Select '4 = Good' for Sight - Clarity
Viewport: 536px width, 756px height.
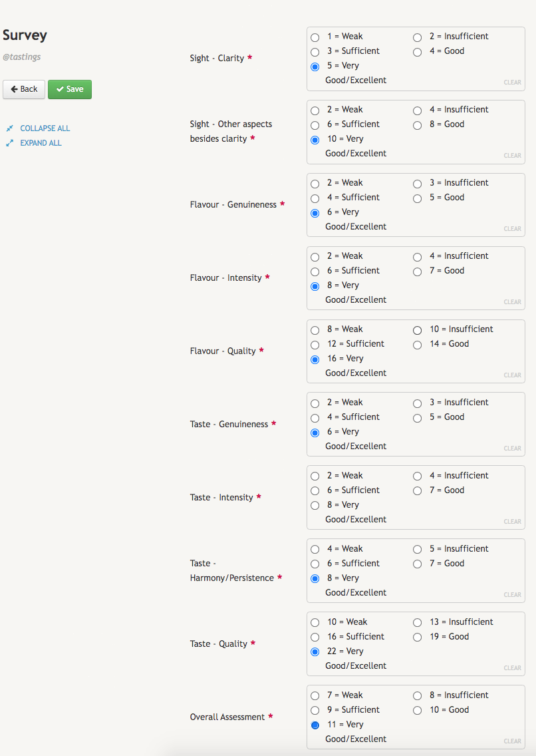click(x=418, y=51)
